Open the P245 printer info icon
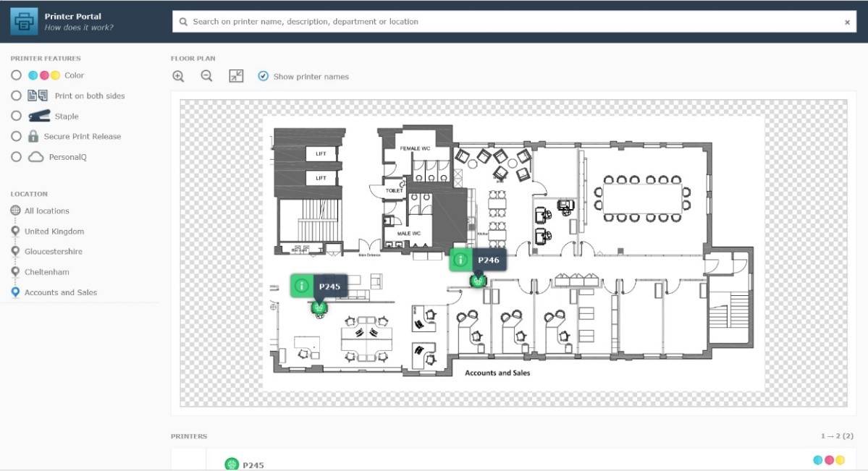Image resolution: width=868 pixels, height=471 pixels. 302,286
